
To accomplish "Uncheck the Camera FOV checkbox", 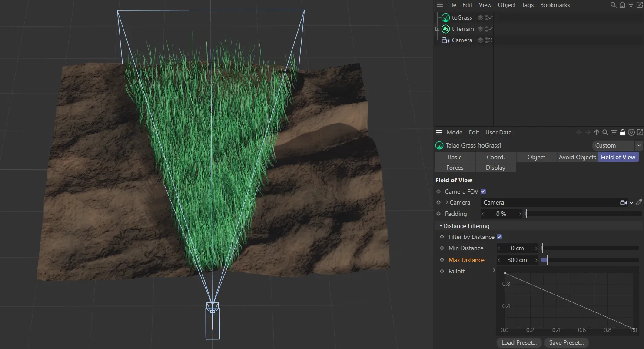I will [483, 191].
